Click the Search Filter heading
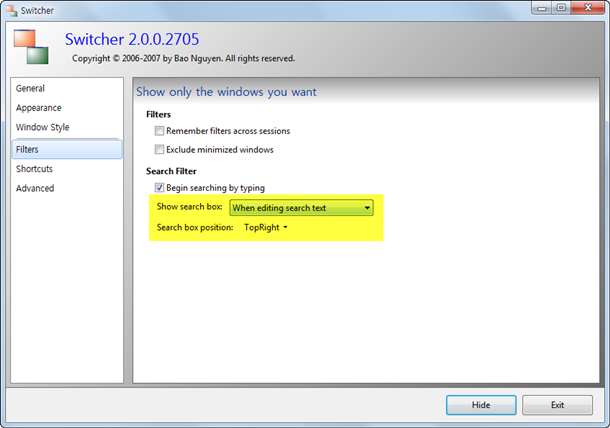 pos(171,171)
